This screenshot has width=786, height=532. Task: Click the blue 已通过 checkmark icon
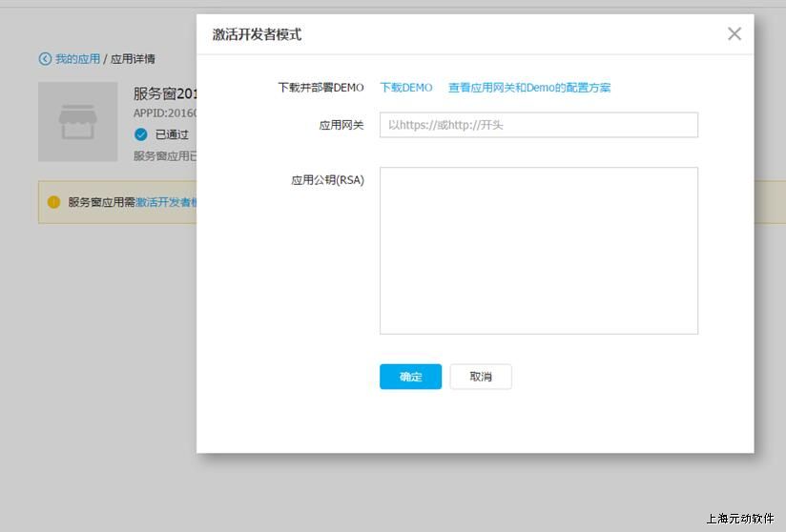[141, 134]
